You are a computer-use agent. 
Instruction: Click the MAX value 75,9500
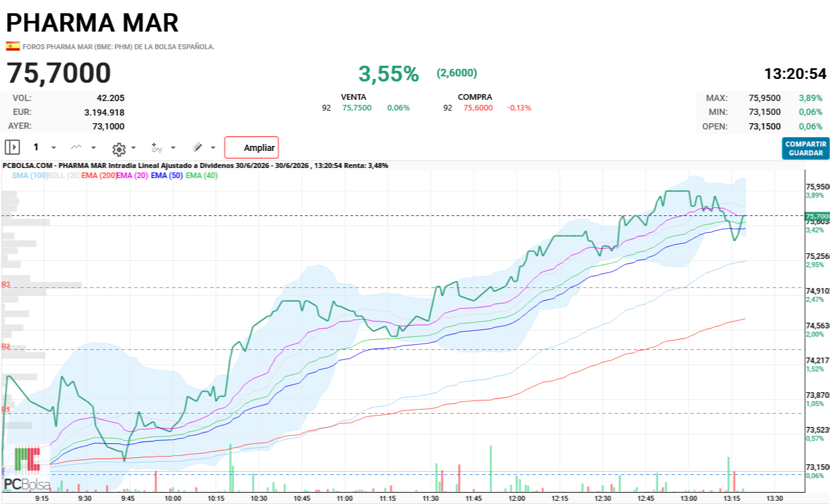click(765, 99)
